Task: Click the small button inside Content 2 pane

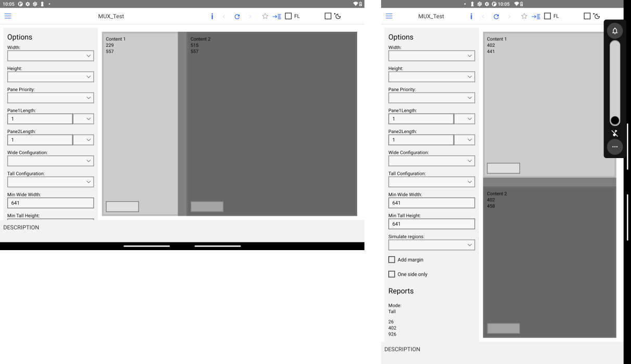Action: click(x=207, y=206)
